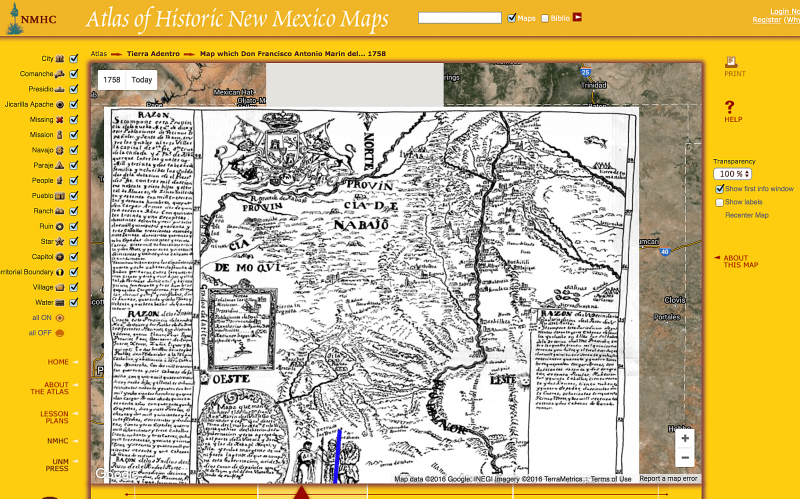
Task: Toggle the Village layer checkbox
Action: [74, 287]
